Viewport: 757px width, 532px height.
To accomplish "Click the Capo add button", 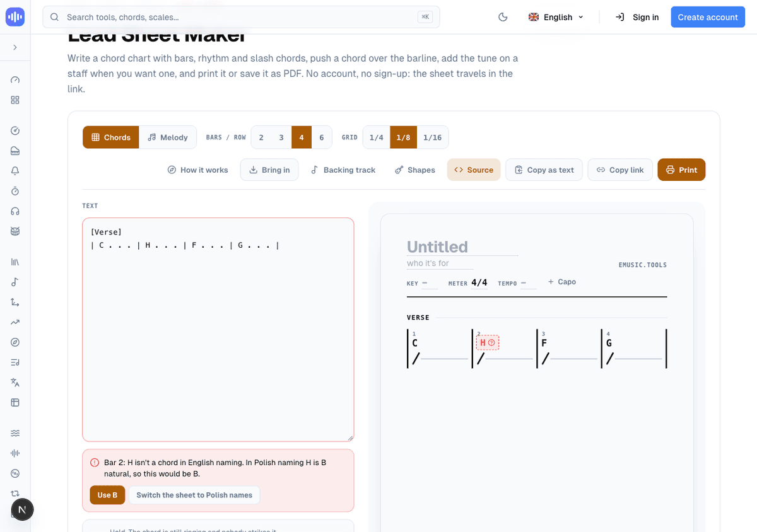I will coord(562,282).
